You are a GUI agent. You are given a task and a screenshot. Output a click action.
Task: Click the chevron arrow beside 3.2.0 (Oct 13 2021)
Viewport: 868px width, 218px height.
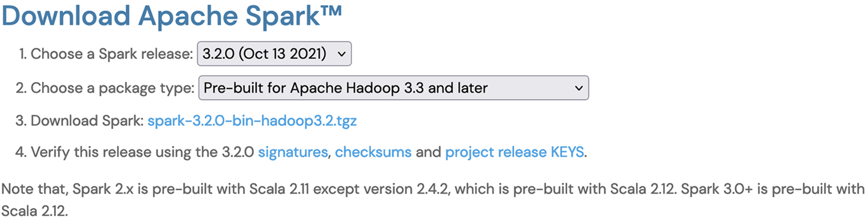coord(342,54)
